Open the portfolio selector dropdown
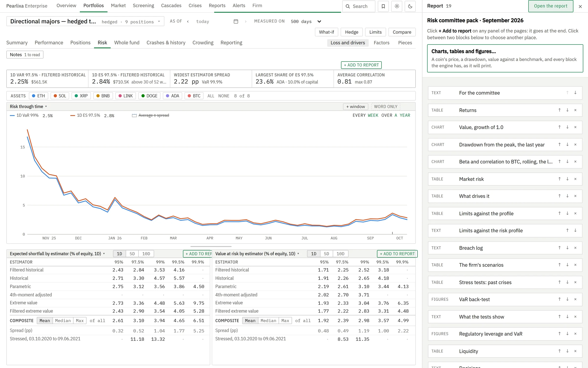 pyautogui.click(x=85, y=21)
